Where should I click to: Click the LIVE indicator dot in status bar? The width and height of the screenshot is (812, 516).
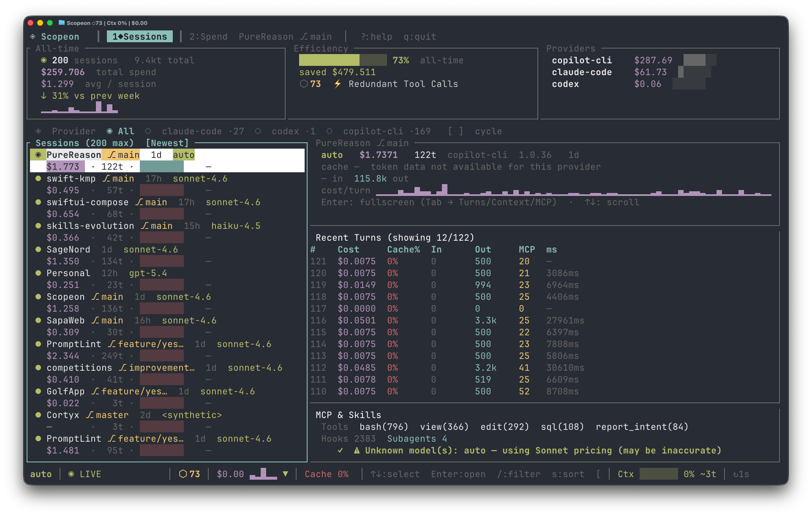point(71,474)
